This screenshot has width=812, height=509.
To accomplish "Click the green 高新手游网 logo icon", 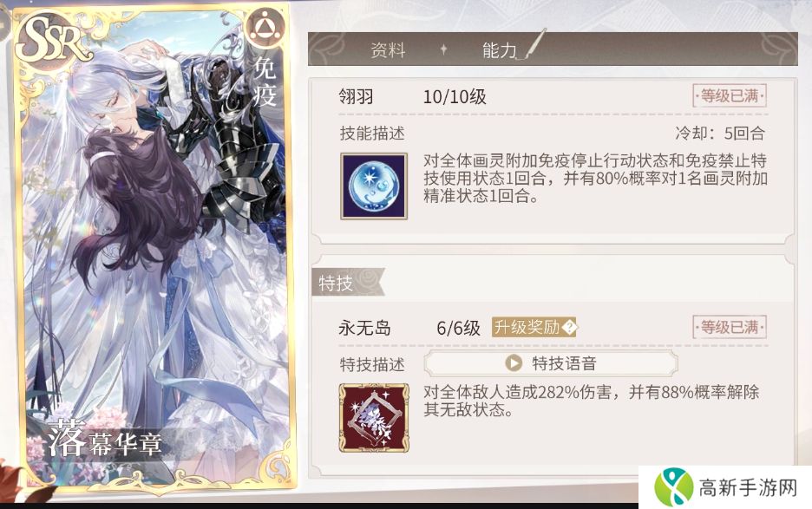I will pos(673,487).
